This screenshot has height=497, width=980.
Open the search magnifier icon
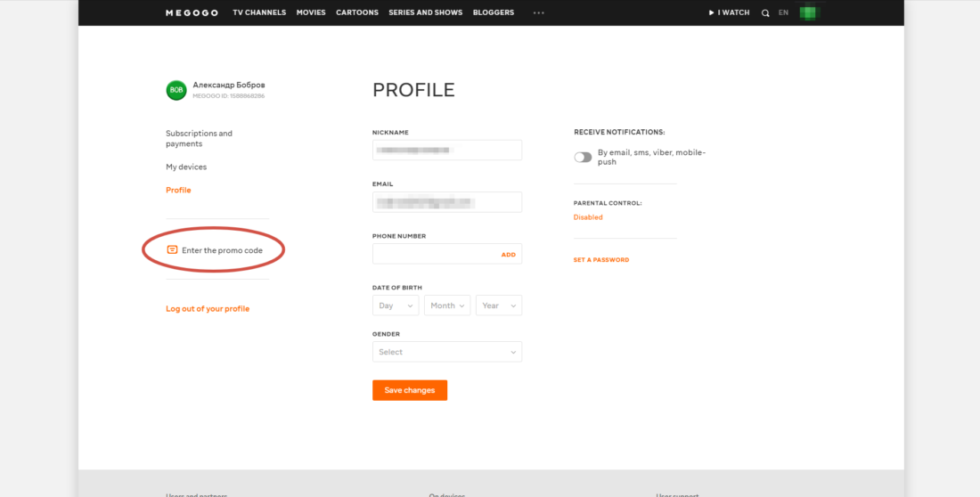[x=765, y=12]
